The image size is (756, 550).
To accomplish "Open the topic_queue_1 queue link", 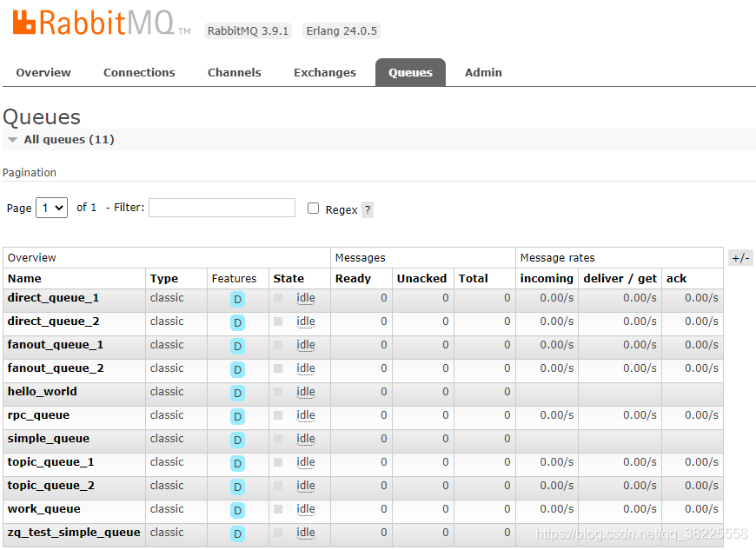I will tap(50, 461).
